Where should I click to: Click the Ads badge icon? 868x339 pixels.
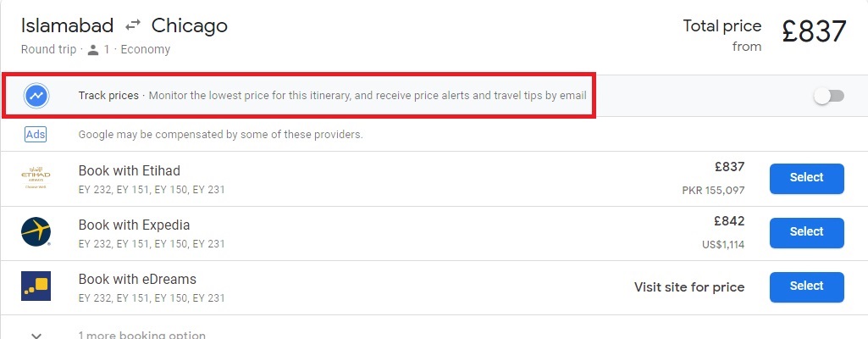pos(36,134)
